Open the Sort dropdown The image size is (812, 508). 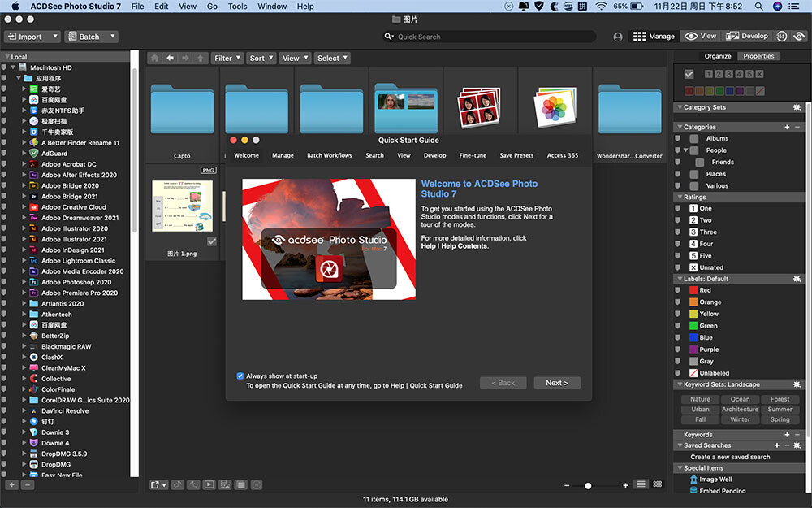click(x=261, y=58)
